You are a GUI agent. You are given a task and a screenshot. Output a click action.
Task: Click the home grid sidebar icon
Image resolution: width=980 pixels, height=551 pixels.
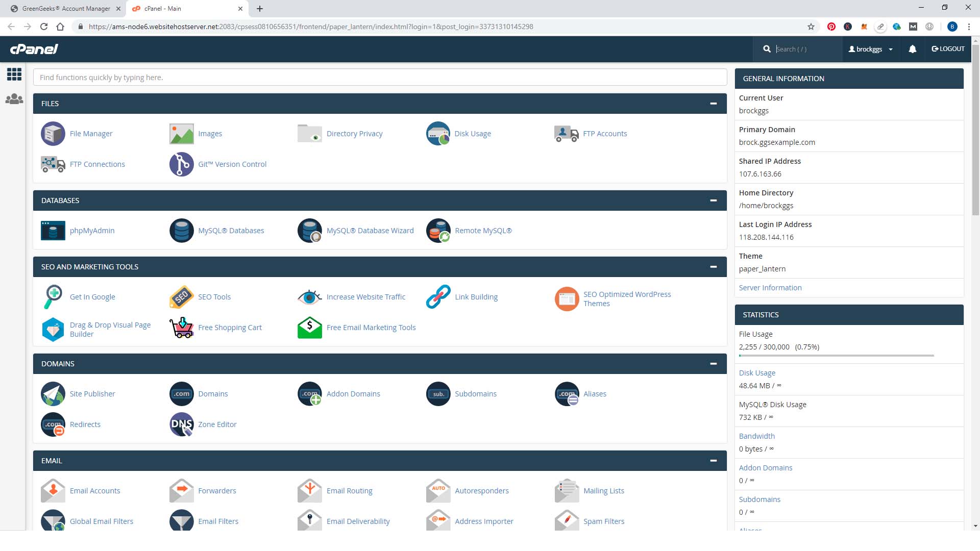(14, 74)
